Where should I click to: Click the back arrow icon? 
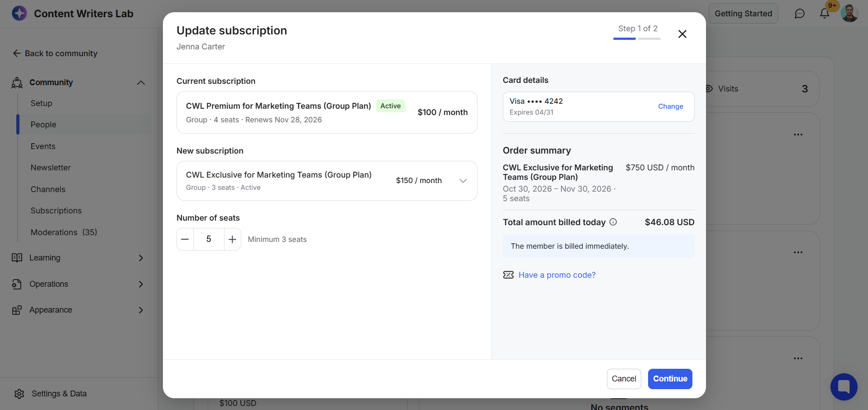pyautogui.click(x=17, y=53)
